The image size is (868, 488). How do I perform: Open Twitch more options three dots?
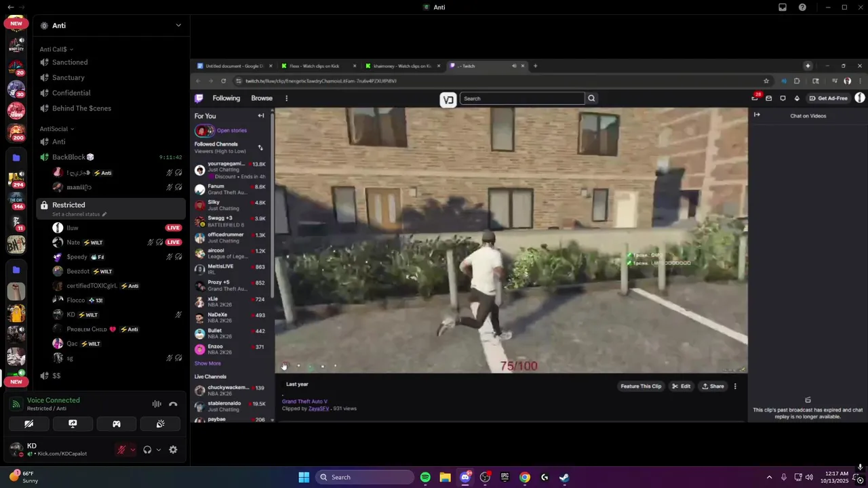point(286,98)
